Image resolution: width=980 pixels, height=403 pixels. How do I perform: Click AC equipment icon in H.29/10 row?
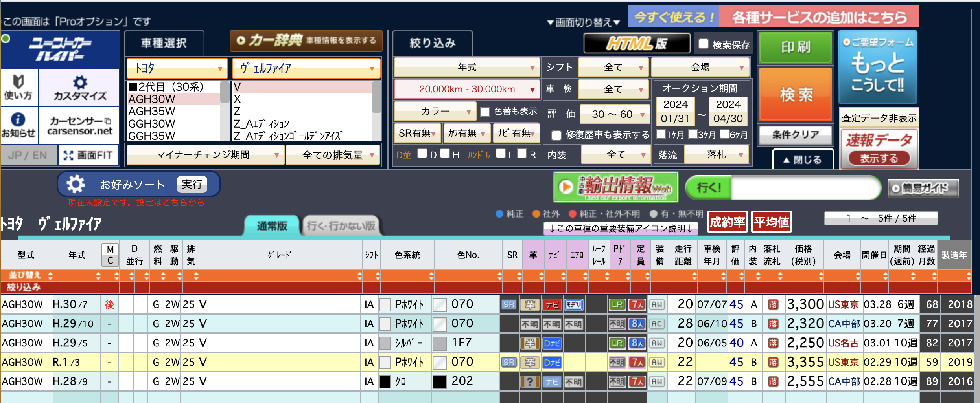click(x=657, y=324)
